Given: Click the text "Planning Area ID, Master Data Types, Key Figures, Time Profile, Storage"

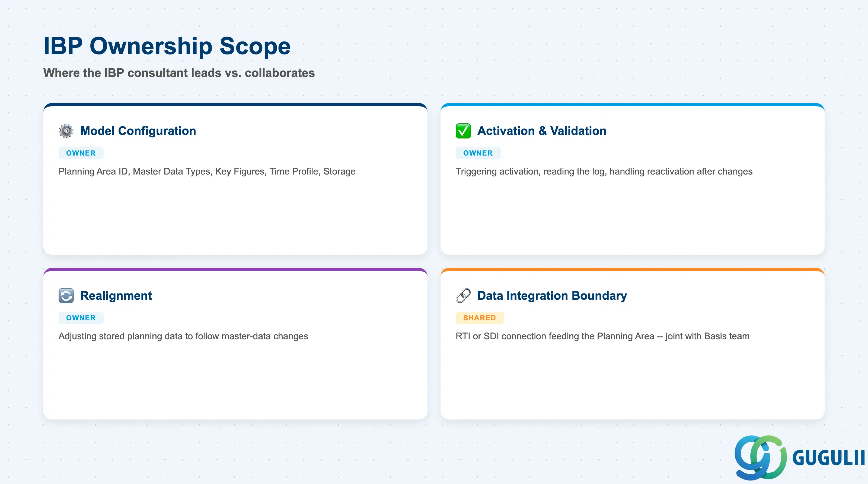Looking at the screenshot, I should tap(207, 172).
